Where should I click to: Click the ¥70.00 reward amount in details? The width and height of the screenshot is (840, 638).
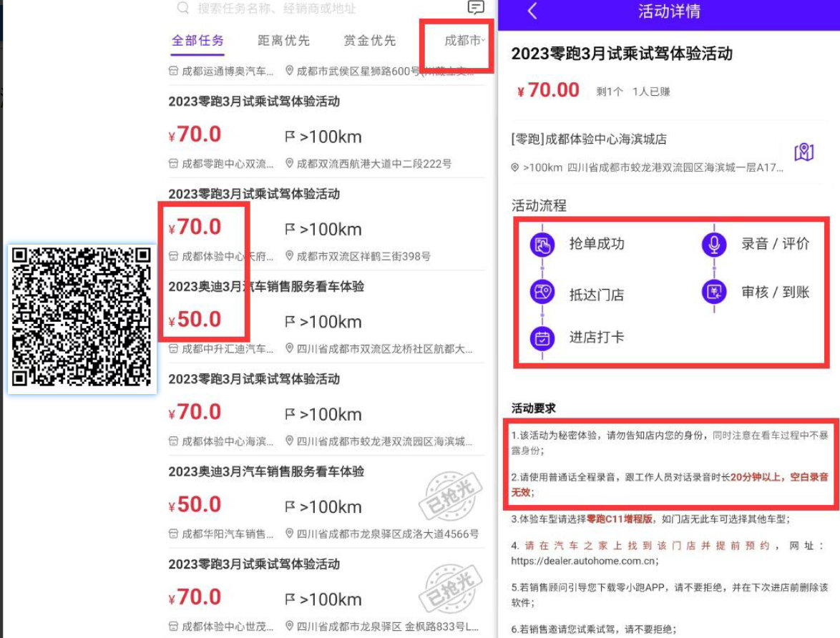click(x=548, y=90)
